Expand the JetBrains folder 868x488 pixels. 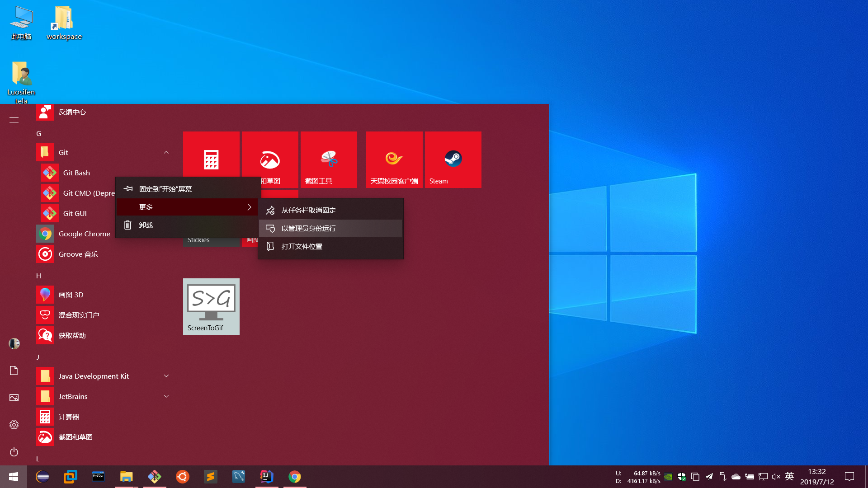[166, 396]
